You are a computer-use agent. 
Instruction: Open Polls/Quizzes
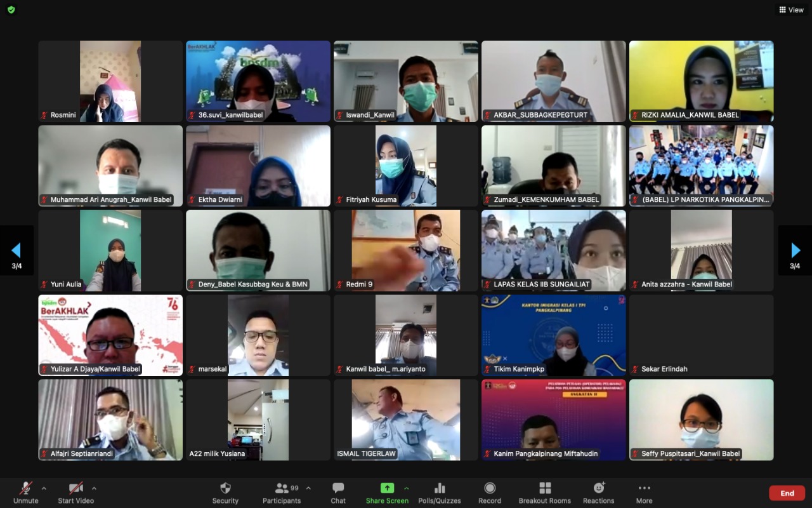(440, 488)
